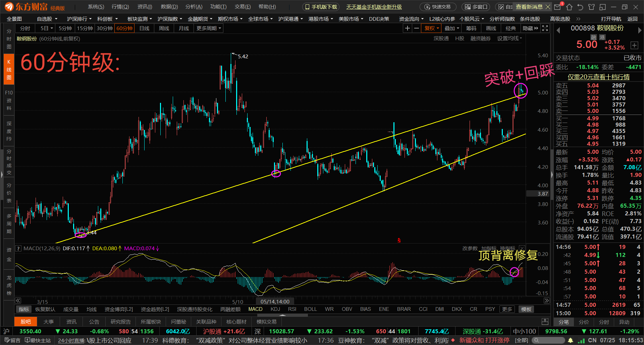Click 最快主站 server icon
The width and height of the screenshot is (644, 345).
pos(38,340)
